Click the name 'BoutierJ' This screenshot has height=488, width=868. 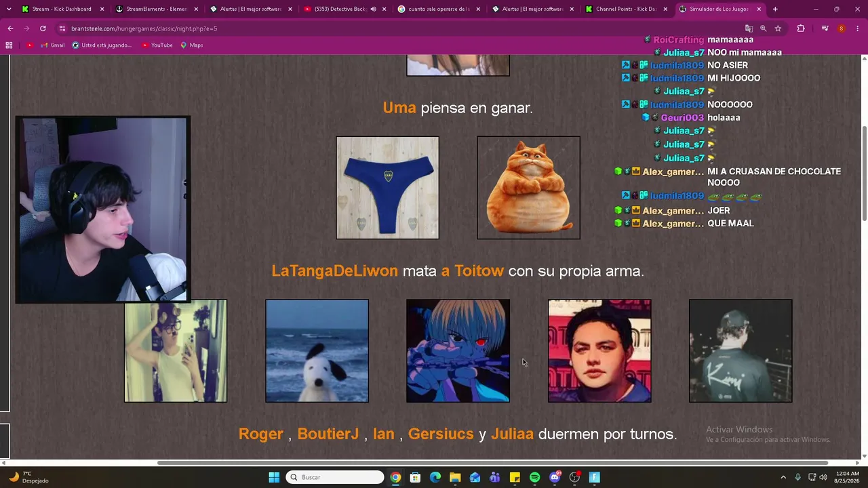[x=328, y=434]
